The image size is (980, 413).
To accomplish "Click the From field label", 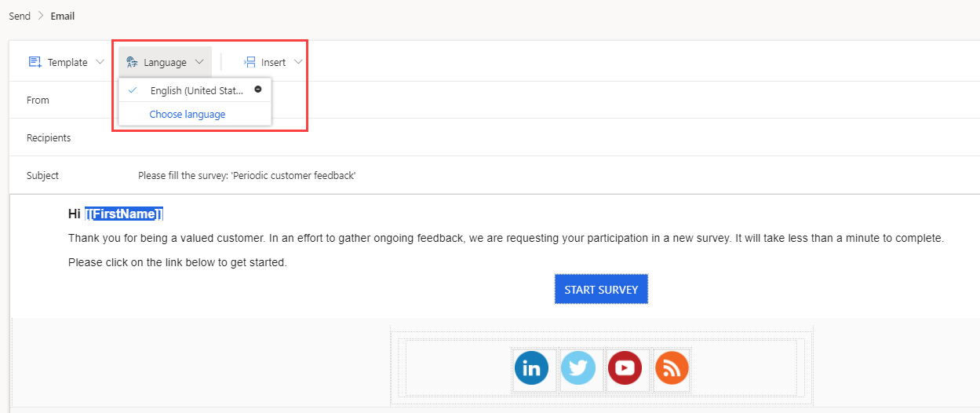I will 38,100.
